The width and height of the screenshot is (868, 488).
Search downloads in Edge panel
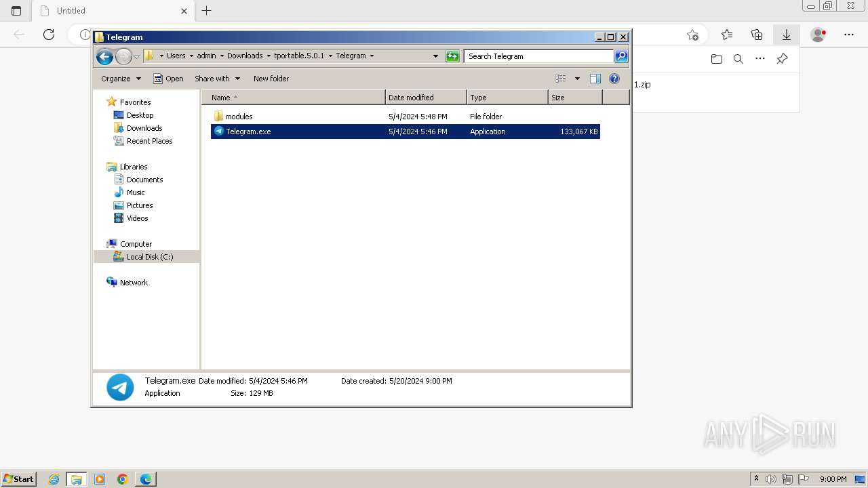click(x=738, y=59)
